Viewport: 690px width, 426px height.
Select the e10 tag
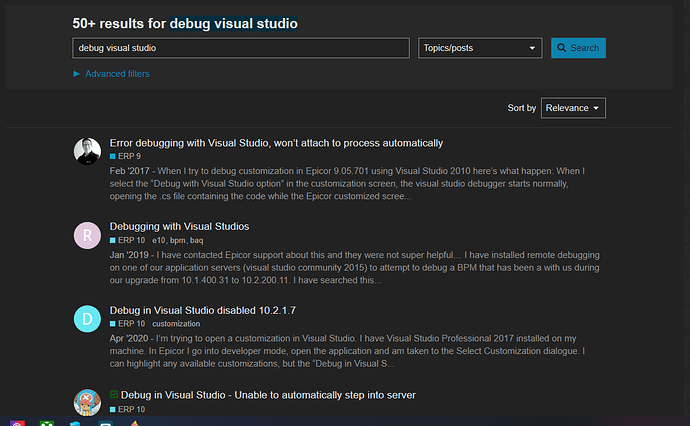(158, 240)
